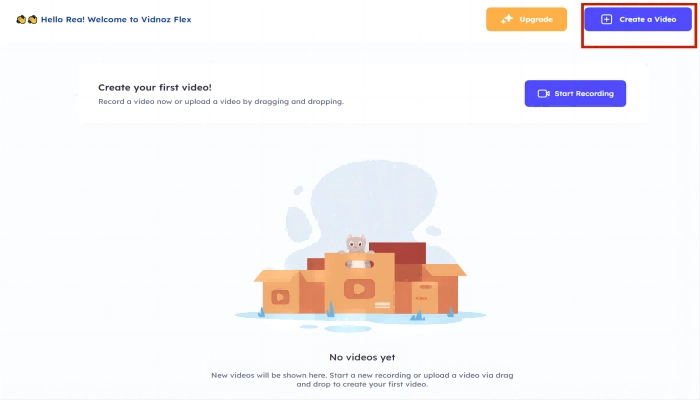Image resolution: width=700 pixels, height=400 pixels.
Task: Click the 'New videos will be shown here' description
Action: (362, 379)
